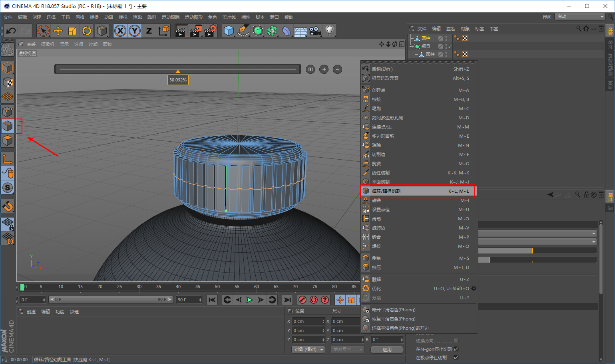The height and width of the screenshot is (364, 615).
Task: Collapse the 瓶身 object tree node
Action: click(410, 46)
